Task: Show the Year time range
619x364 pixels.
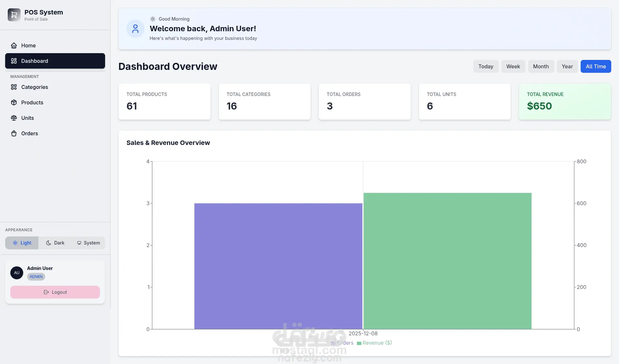Action: [567, 66]
